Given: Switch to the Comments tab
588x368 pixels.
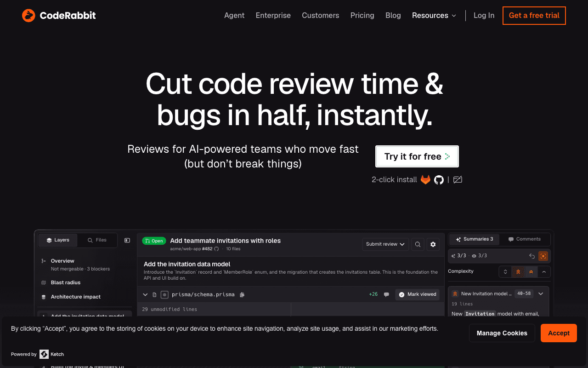Looking at the screenshot, I should [x=524, y=239].
